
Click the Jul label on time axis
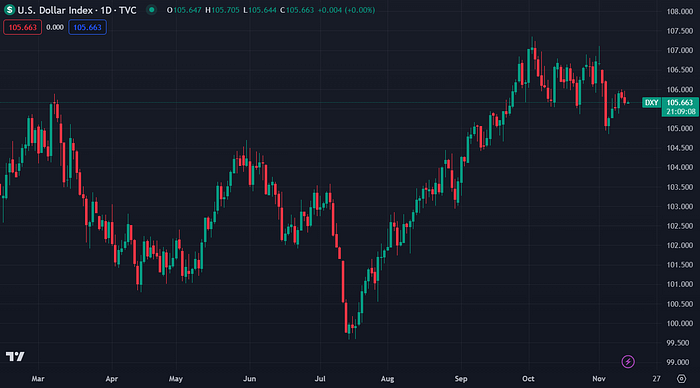click(x=320, y=379)
